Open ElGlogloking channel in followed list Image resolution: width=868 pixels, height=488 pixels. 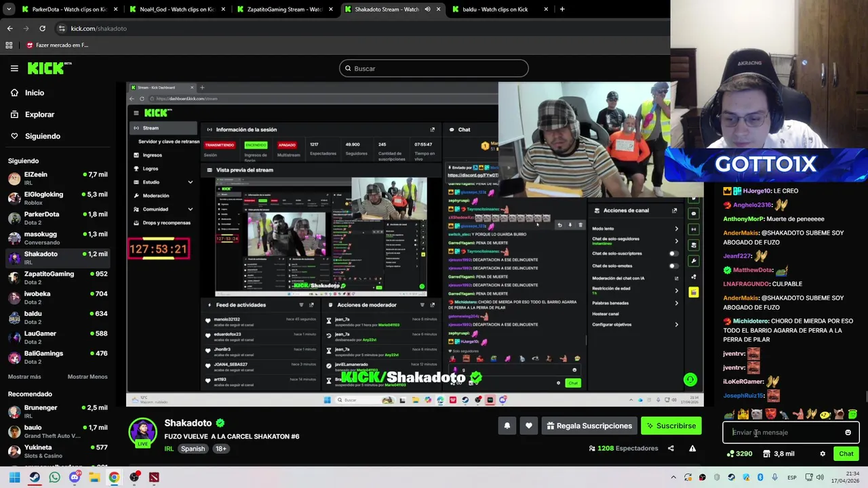[58, 199]
